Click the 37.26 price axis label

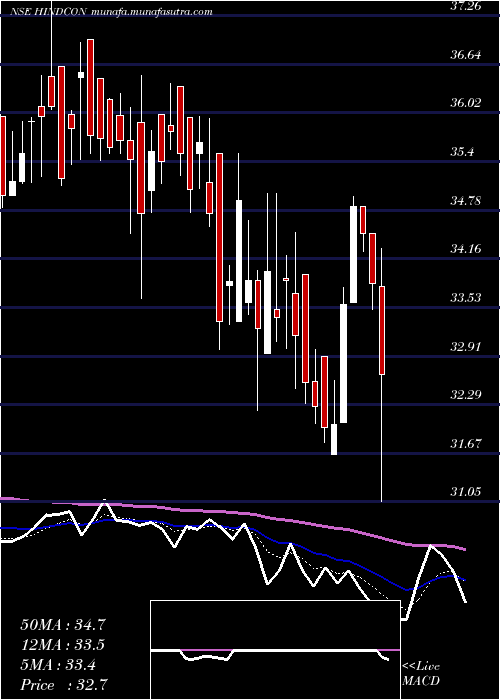467,5
